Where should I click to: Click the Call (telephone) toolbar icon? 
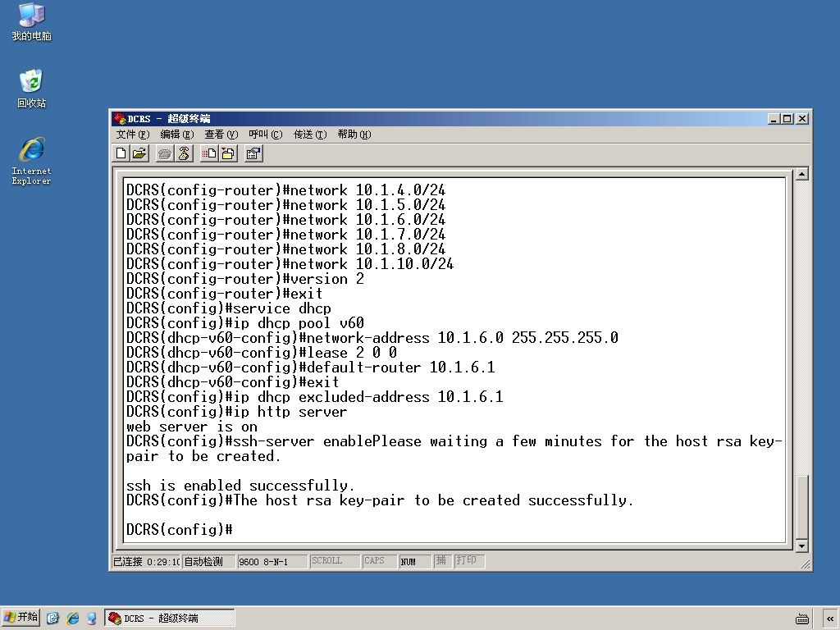click(164, 153)
